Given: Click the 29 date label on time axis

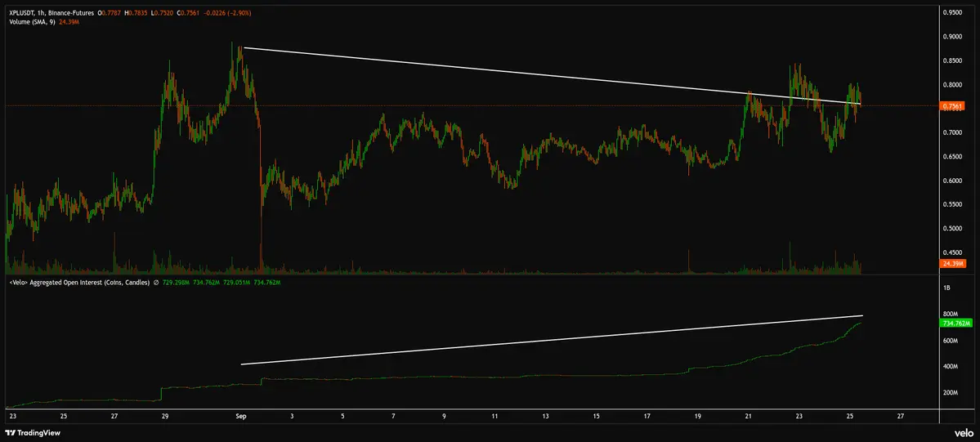Looking at the screenshot, I should 164,415.
